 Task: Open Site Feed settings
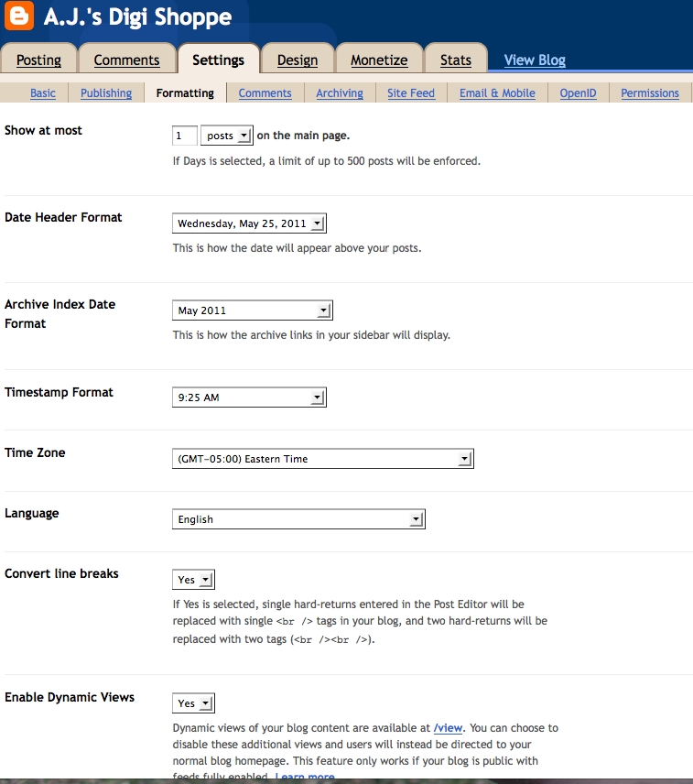(x=411, y=93)
